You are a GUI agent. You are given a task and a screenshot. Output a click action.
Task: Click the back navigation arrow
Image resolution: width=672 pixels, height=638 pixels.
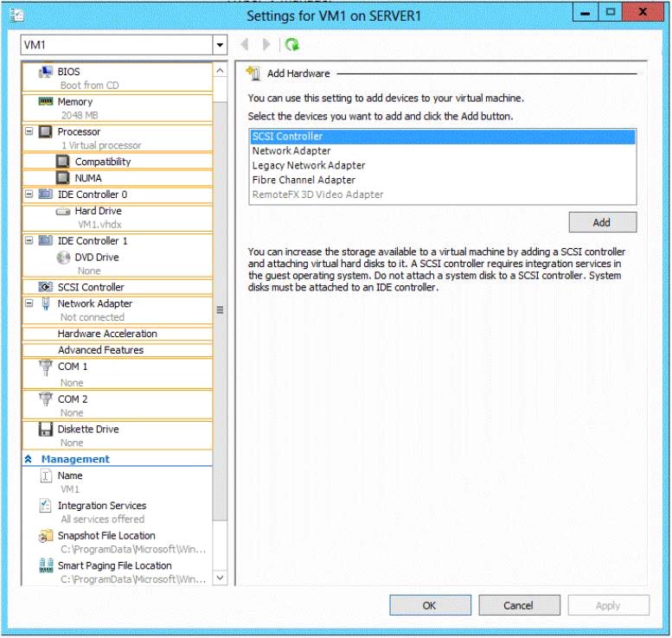[245, 44]
